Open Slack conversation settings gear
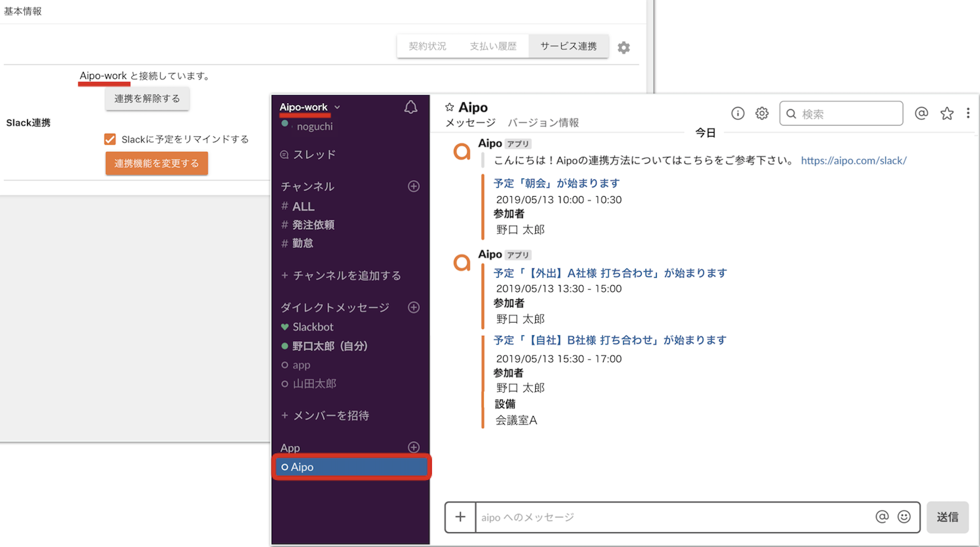Image resolution: width=980 pixels, height=547 pixels. 762,113
